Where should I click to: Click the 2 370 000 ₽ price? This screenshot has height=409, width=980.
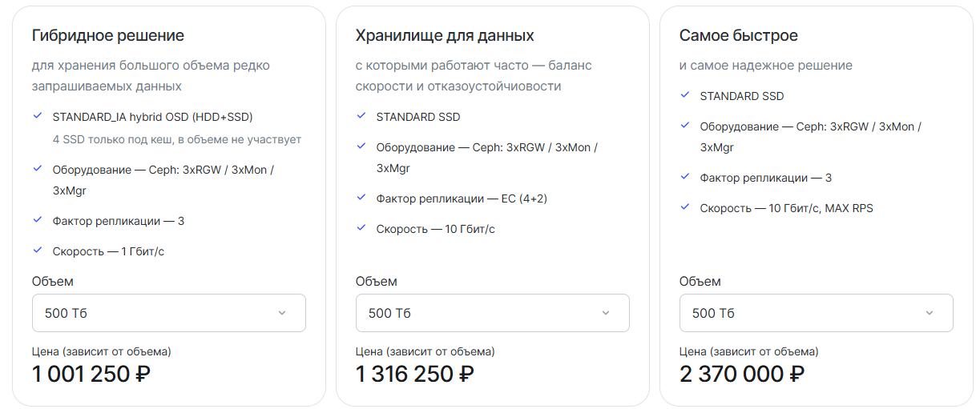coord(742,374)
